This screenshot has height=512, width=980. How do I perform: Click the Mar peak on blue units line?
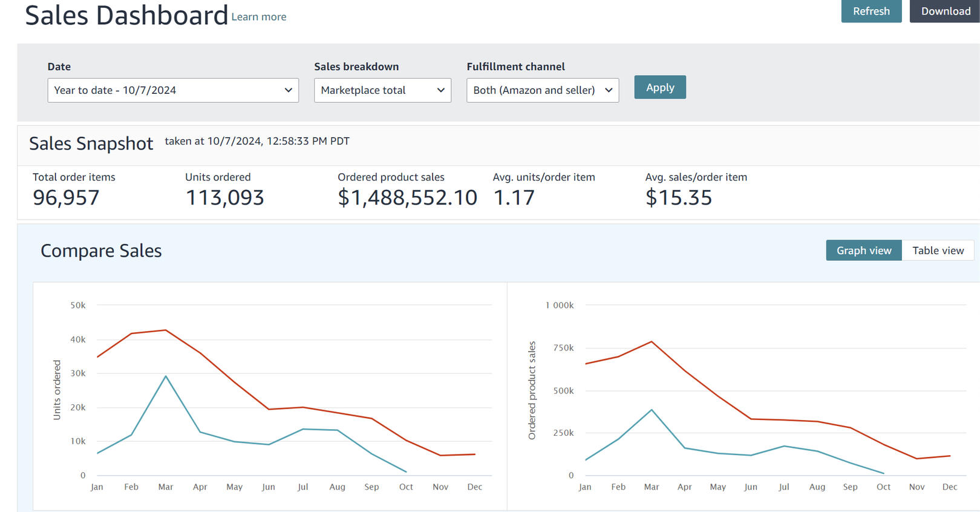(x=166, y=376)
